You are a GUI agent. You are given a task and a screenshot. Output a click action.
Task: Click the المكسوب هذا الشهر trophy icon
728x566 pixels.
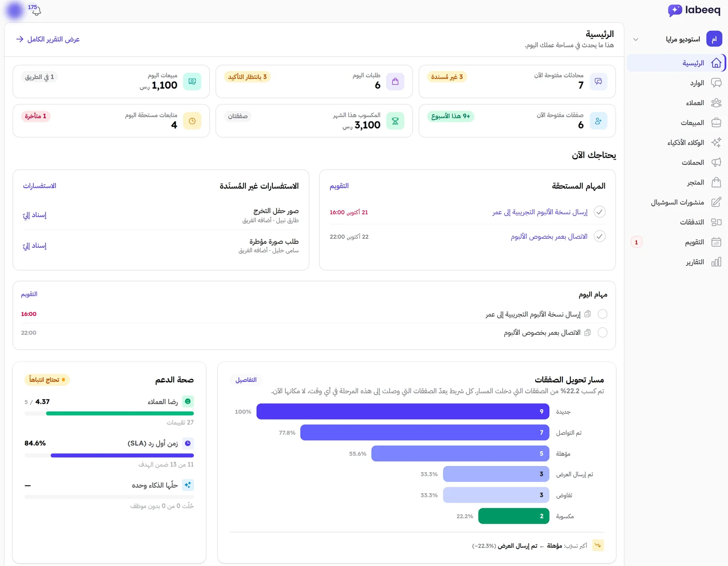tap(395, 121)
